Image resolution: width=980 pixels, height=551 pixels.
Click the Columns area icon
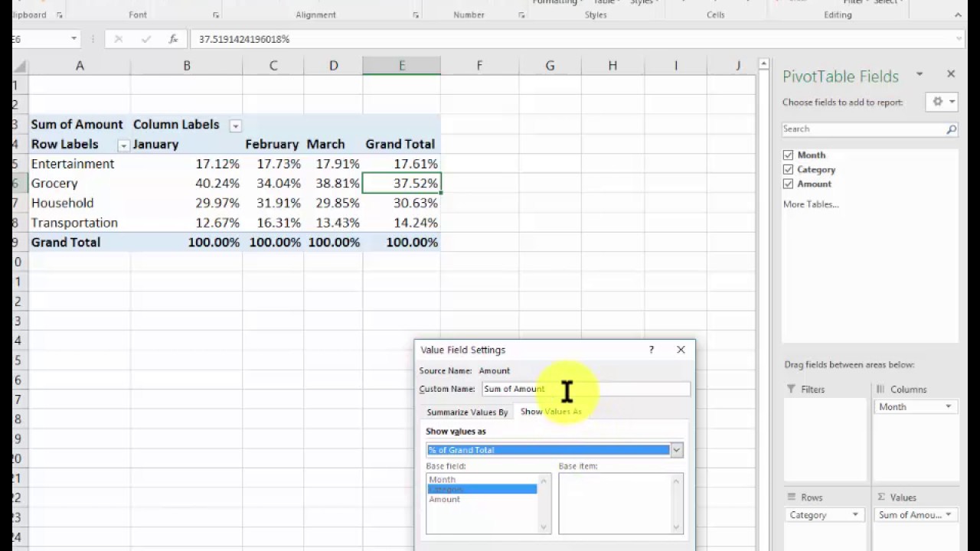tap(880, 390)
